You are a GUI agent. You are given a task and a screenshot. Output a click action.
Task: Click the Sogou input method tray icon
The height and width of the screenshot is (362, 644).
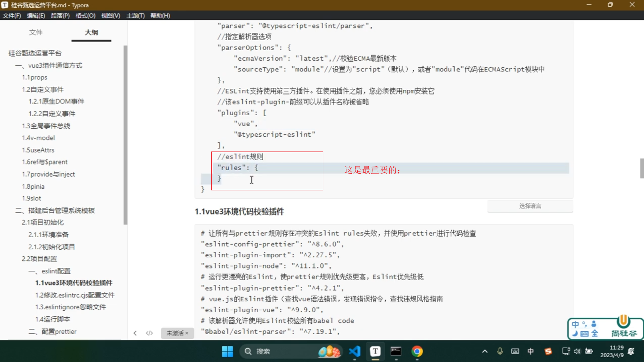pos(548,351)
